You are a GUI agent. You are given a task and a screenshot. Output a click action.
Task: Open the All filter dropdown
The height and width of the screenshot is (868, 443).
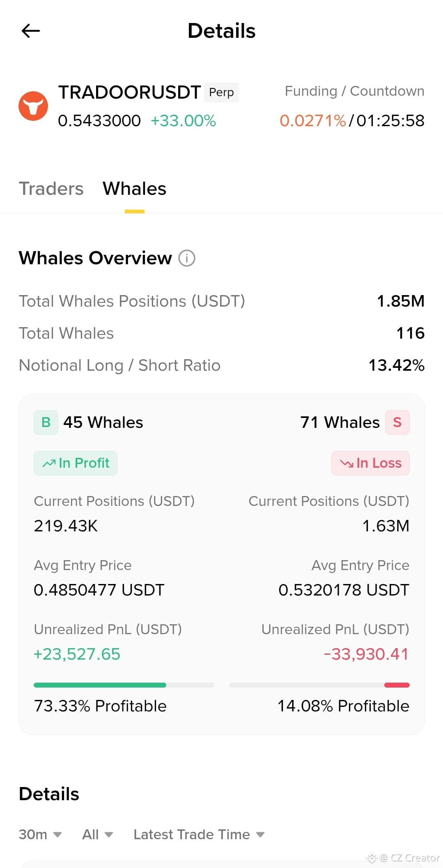tap(98, 834)
